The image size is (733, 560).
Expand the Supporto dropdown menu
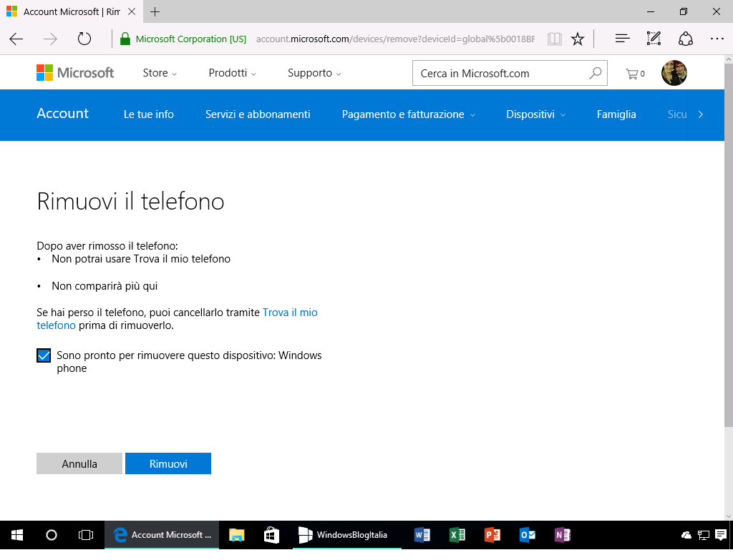[x=314, y=73]
